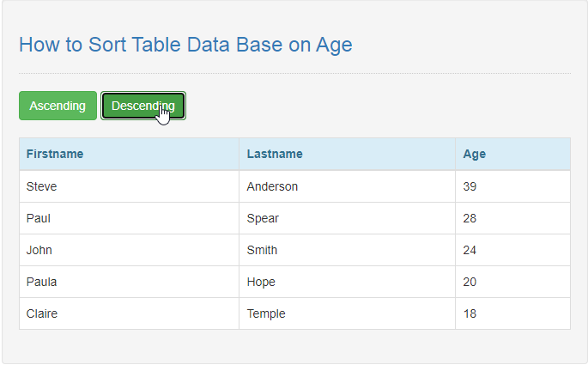The image size is (588, 365).
Task: Select the Spear last name cell
Action: coord(348,218)
